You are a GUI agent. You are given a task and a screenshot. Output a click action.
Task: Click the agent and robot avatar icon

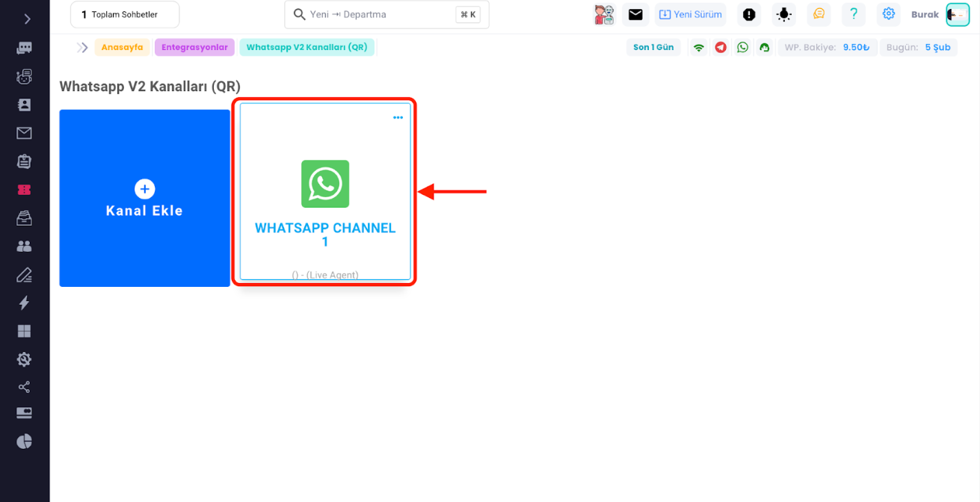pos(604,14)
